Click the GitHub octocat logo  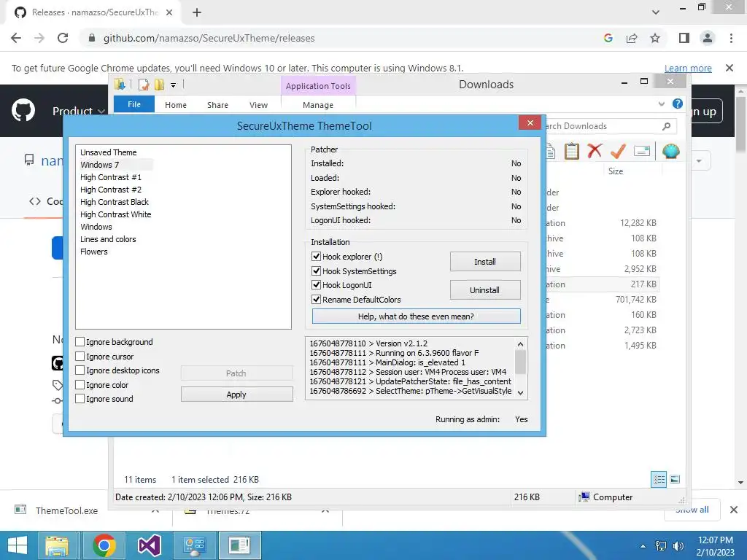click(23, 111)
